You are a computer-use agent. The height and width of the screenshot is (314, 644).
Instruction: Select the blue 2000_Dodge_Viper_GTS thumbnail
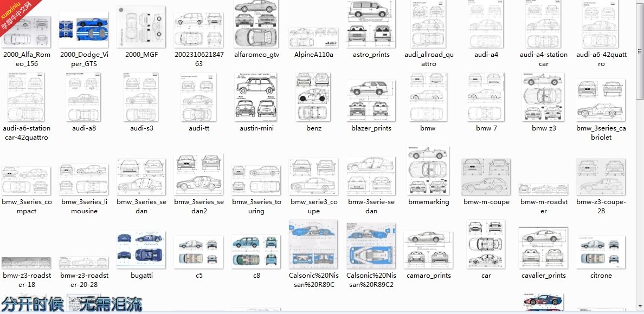[x=83, y=30]
